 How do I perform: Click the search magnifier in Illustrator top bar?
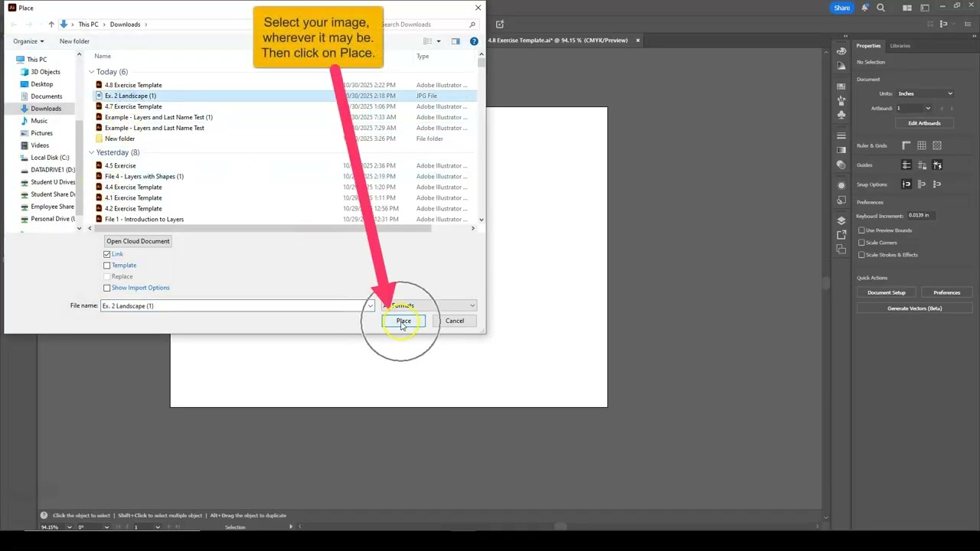pyautogui.click(x=880, y=8)
